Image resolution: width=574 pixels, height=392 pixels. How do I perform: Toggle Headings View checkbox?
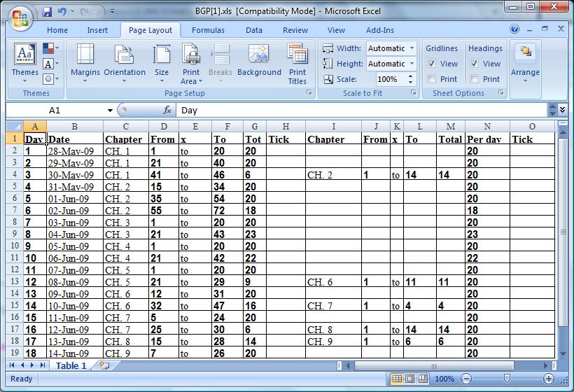tap(474, 63)
